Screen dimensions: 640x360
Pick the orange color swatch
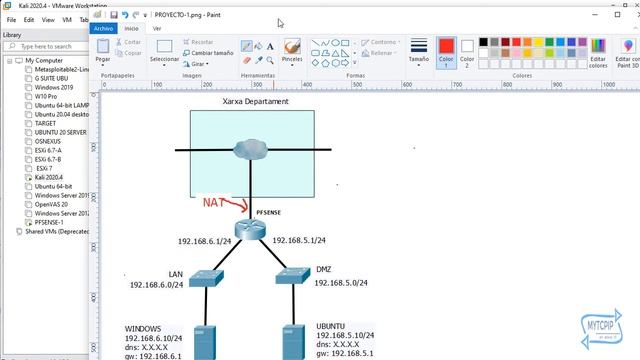click(527, 42)
